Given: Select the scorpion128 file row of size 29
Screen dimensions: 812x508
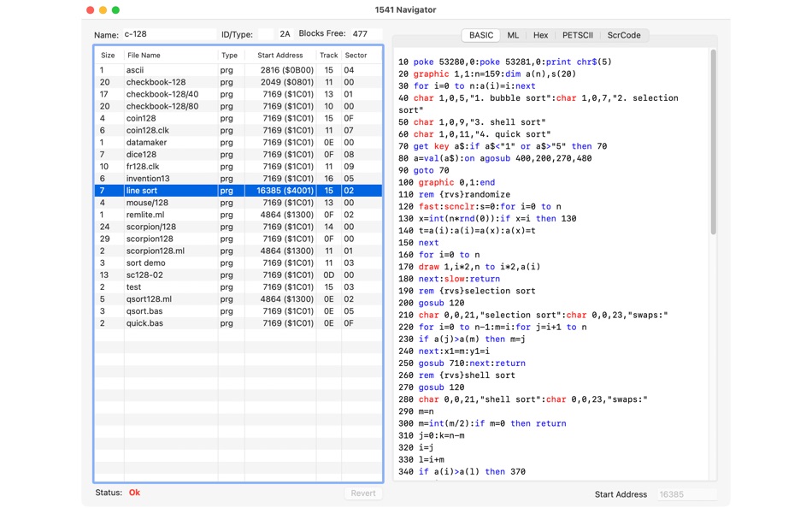Looking at the screenshot, I should tap(238, 239).
